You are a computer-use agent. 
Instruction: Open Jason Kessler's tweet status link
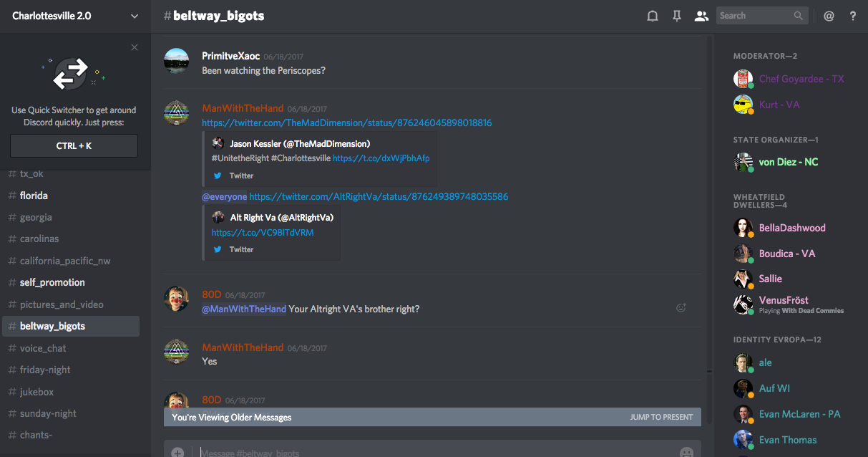[x=347, y=122]
